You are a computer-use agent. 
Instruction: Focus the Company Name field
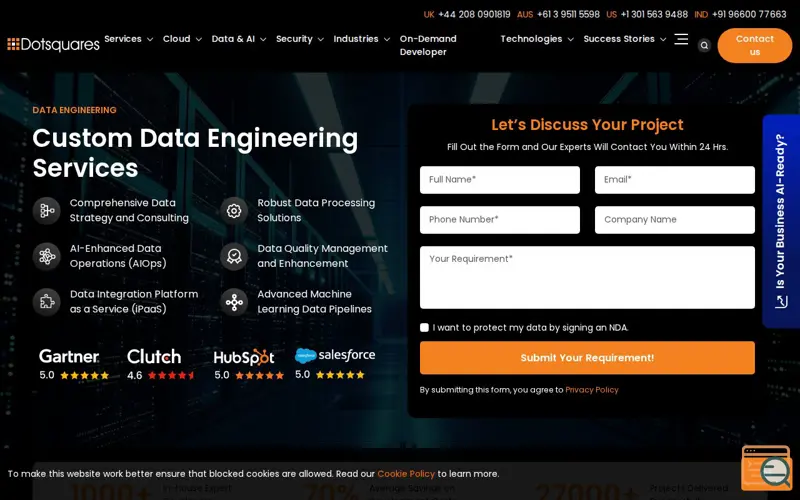[674, 220]
